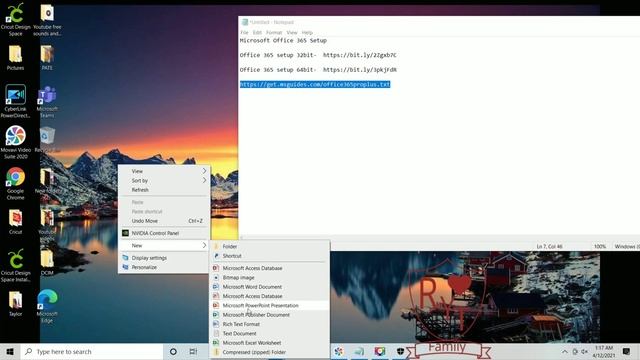Click the taskbar clock showing 4/12/2021

(603, 351)
